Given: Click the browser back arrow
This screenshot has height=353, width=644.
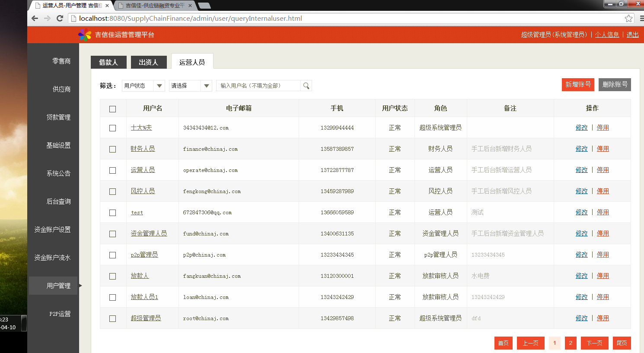Looking at the screenshot, I should pos(35,18).
